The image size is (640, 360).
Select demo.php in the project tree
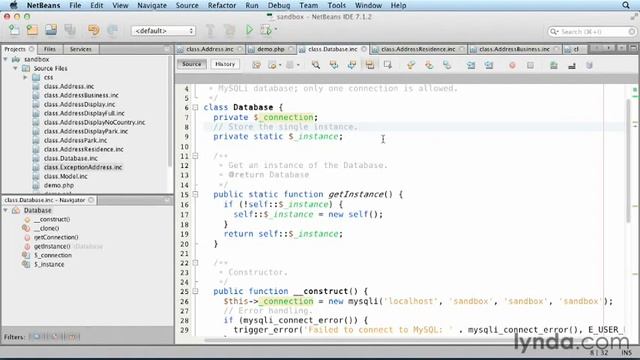pos(59,185)
